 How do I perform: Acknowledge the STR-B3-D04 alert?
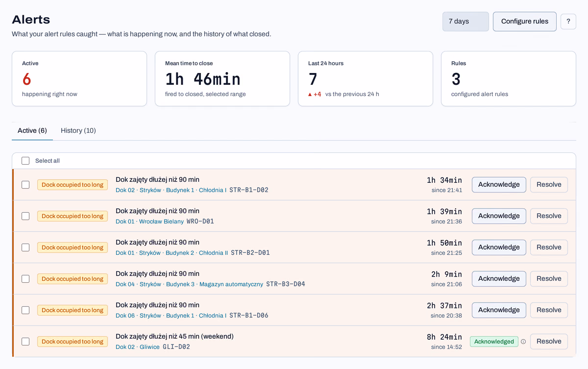(x=499, y=279)
